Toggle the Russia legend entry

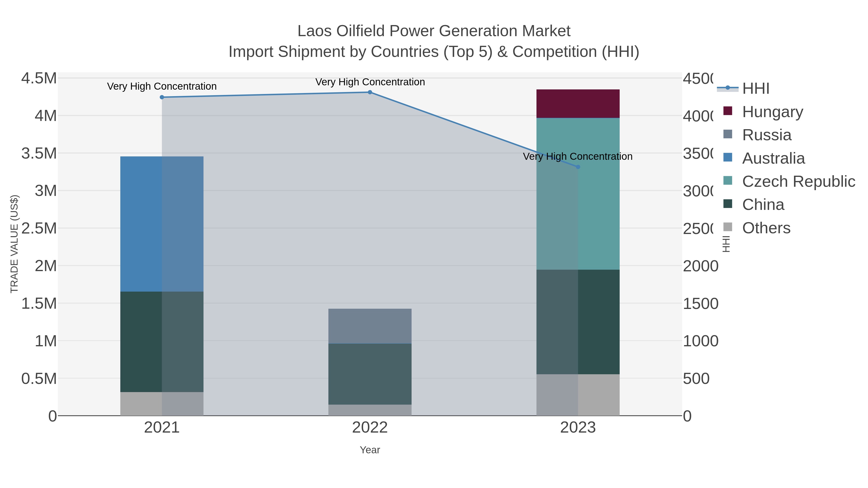point(757,135)
